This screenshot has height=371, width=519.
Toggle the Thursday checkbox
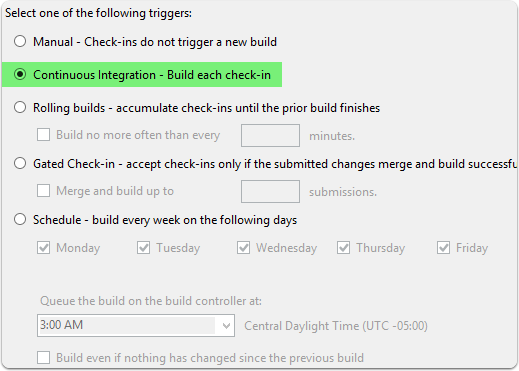[343, 248]
